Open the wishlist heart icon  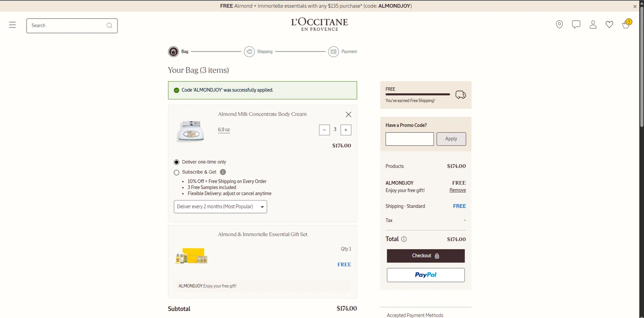click(x=609, y=25)
